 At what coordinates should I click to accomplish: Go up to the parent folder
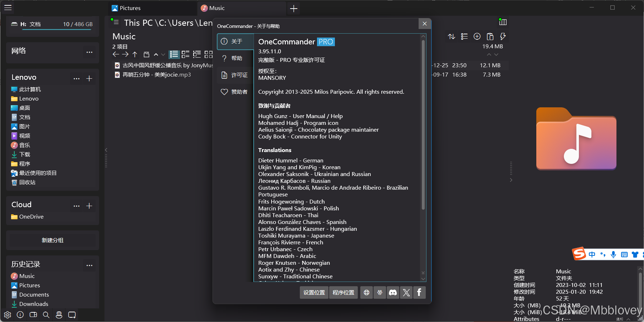(135, 54)
